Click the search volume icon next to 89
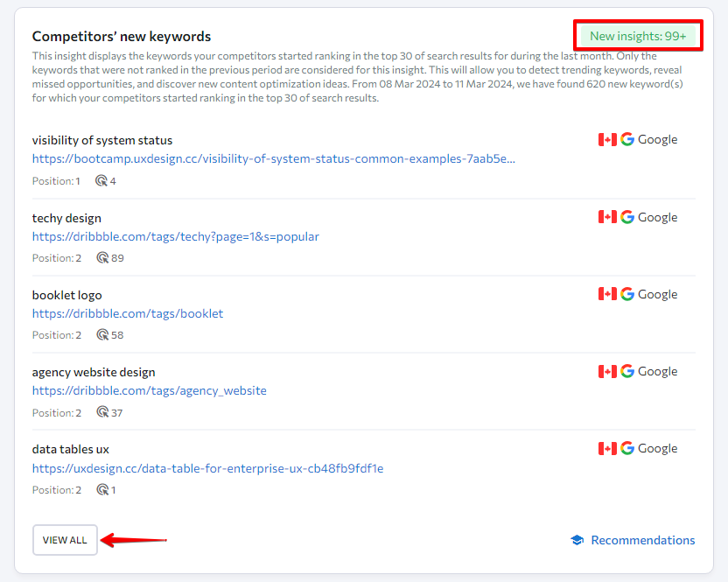The height and width of the screenshot is (582, 728). (x=102, y=258)
